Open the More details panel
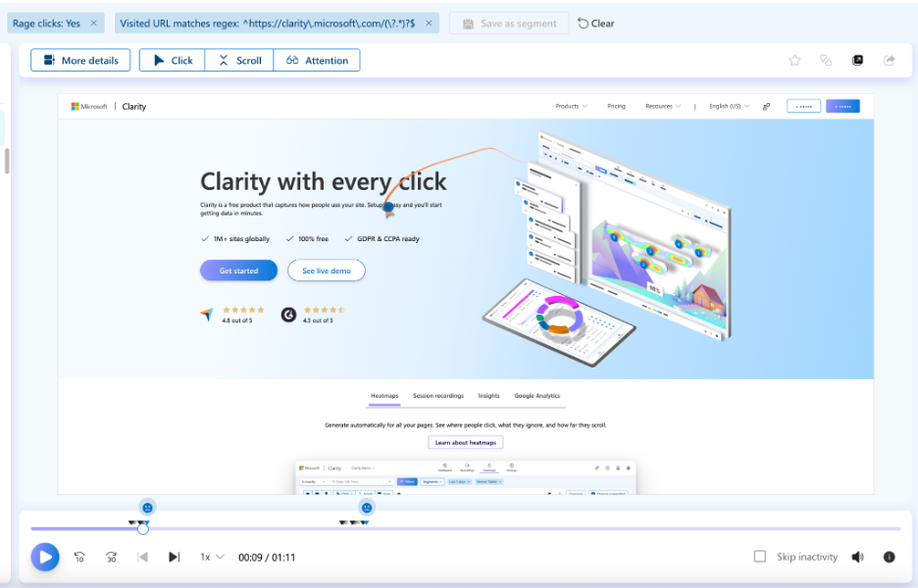The height and width of the screenshot is (588, 918). pyautogui.click(x=80, y=61)
